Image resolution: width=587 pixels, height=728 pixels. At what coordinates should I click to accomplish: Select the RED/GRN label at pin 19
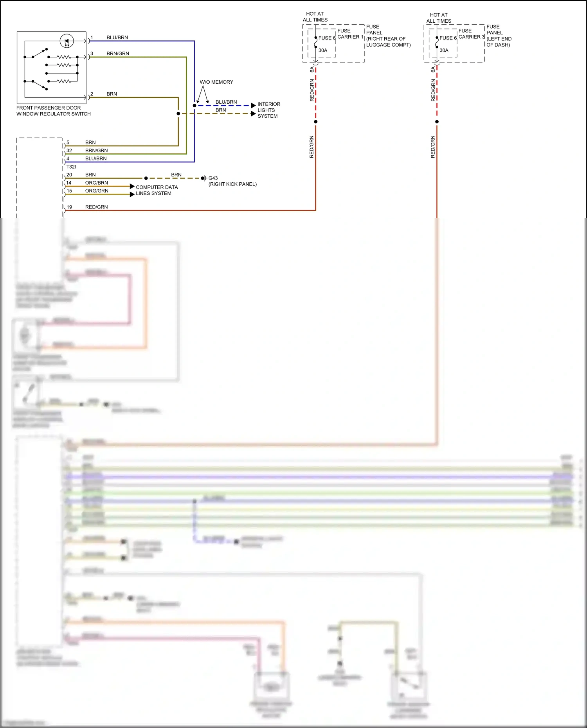(97, 207)
